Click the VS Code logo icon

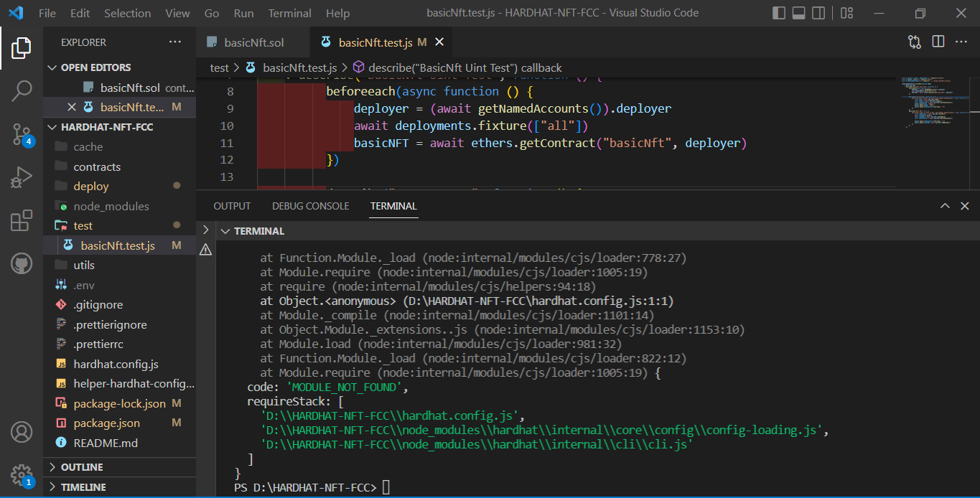(x=16, y=13)
